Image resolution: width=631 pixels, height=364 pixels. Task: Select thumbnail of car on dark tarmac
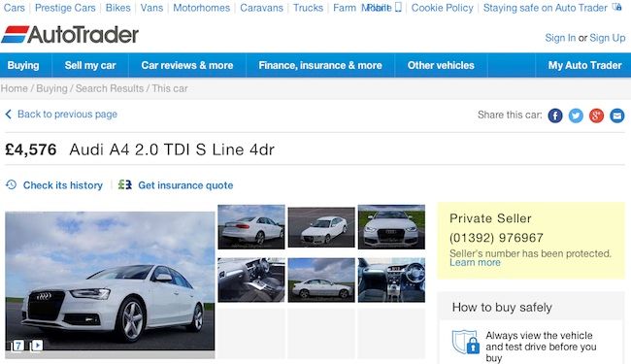(321, 227)
